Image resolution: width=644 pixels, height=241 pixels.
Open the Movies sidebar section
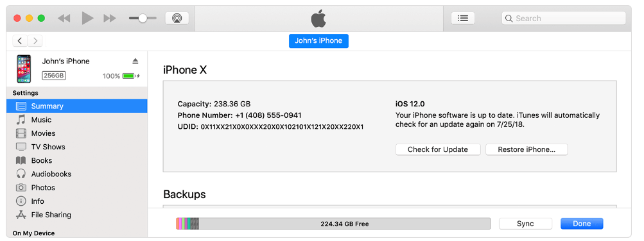click(77, 133)
